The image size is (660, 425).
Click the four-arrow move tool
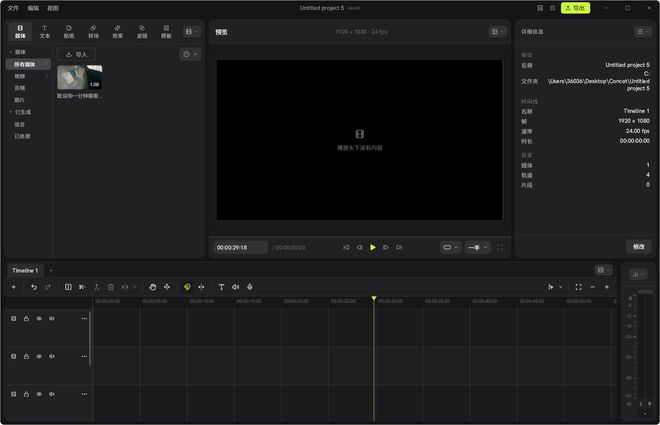(x=167, y=287)
